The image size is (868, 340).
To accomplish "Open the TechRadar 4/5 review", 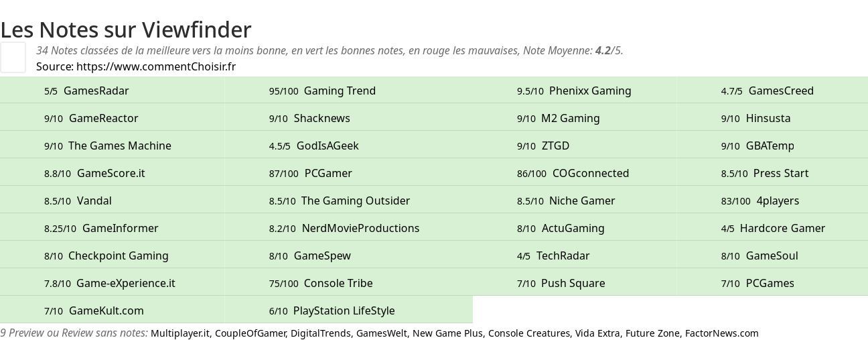I will [575, 256].
